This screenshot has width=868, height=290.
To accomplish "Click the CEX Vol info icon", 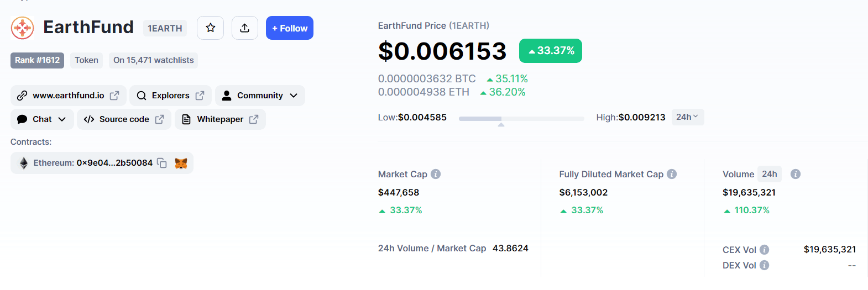I will coord(764,250).
